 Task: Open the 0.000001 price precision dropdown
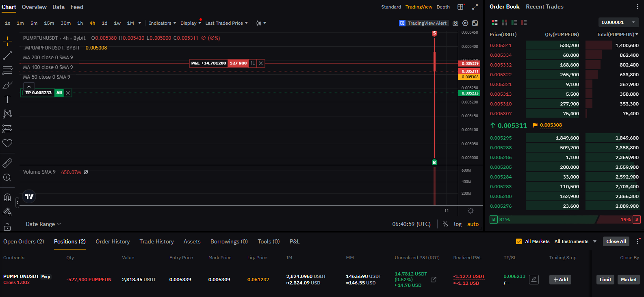618,22
